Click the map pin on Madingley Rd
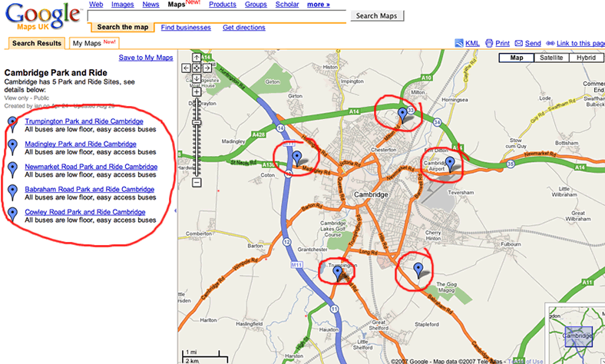605x364 pixels. (296, 159)
